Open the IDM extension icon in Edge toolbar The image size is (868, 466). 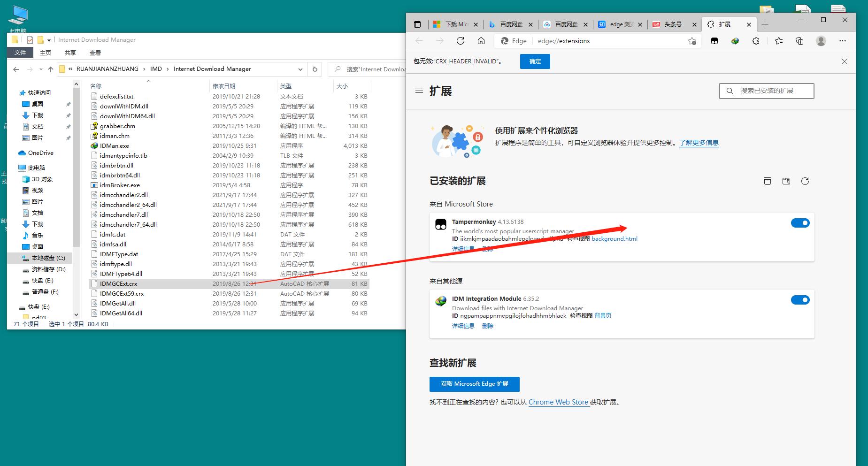click(735, 41)
